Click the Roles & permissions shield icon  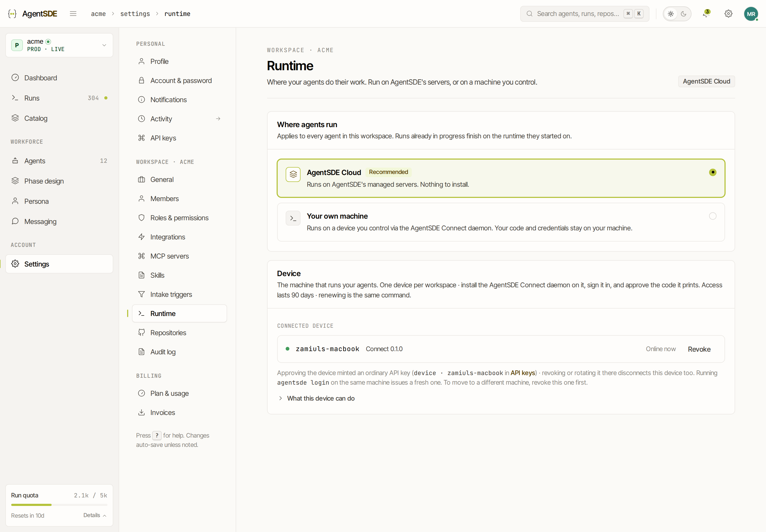pos(142,218)
